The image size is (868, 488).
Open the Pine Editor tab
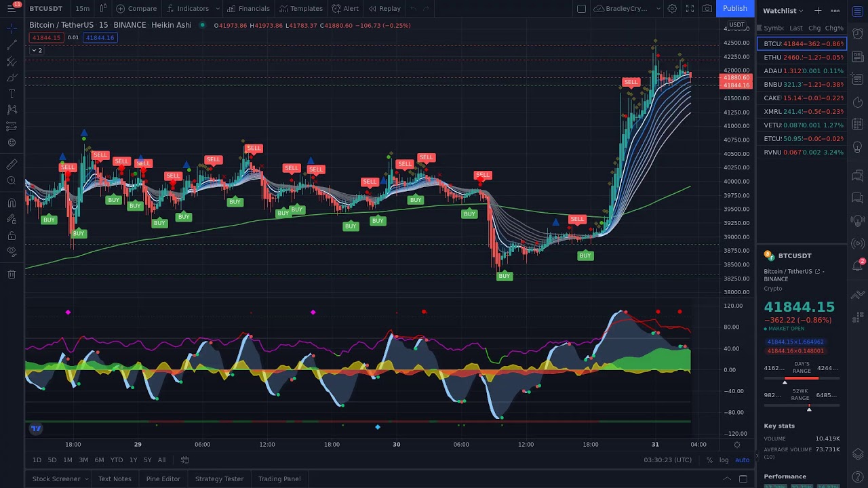click(x=163, y=479)
